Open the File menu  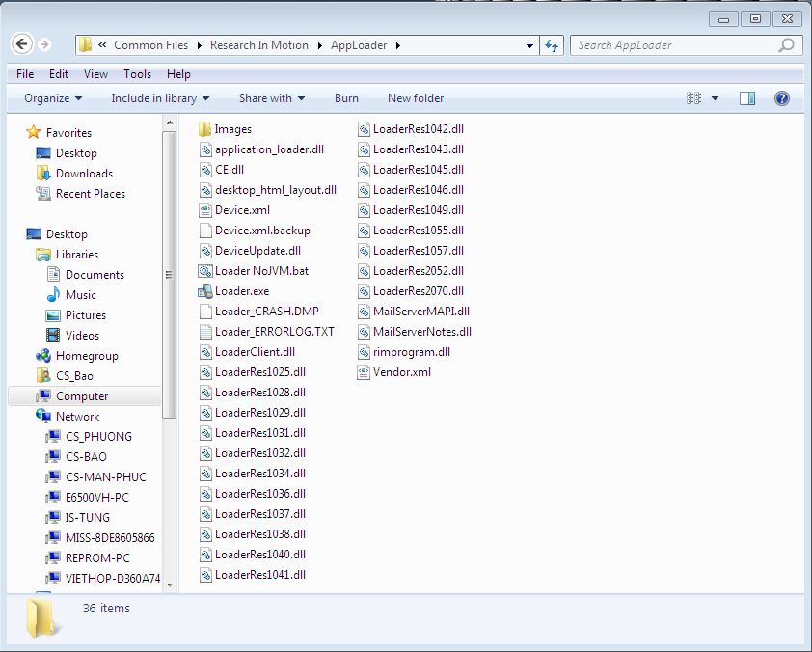click(x=25, y=74)
